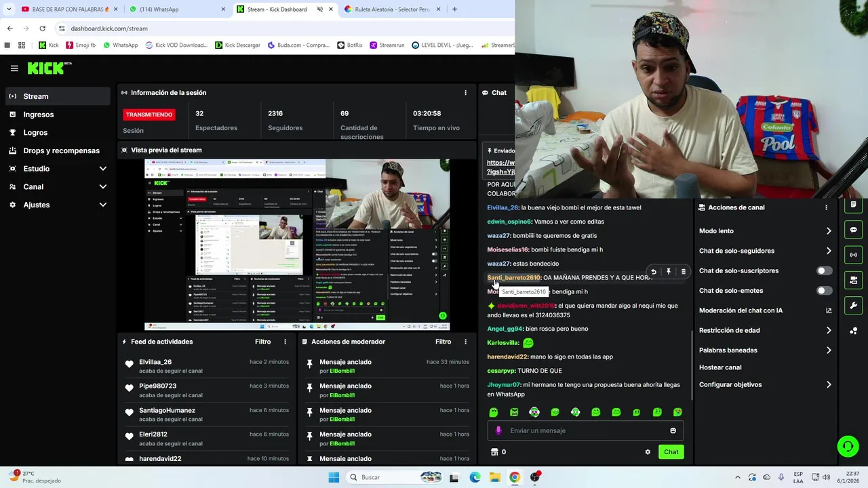Expand the Ajustes sidebar section
This screenshot has width=868, height=488.
[57, 205]
